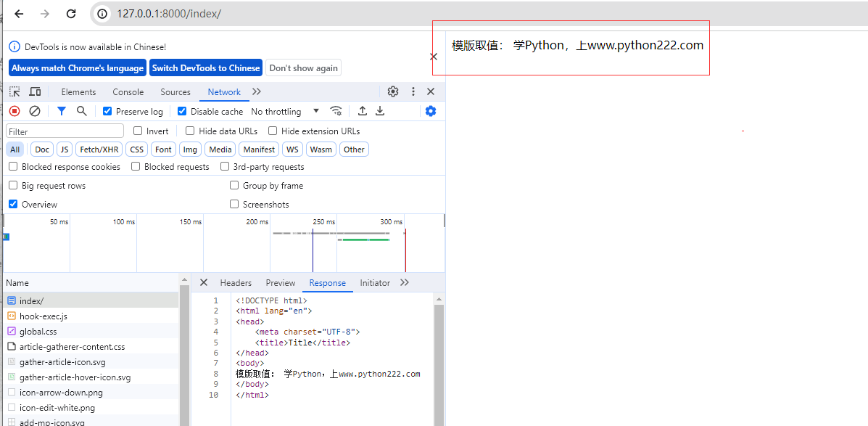Viewport: 868px width, 426px height.
Task: Filter by Img type
Action: coord(191,149)
